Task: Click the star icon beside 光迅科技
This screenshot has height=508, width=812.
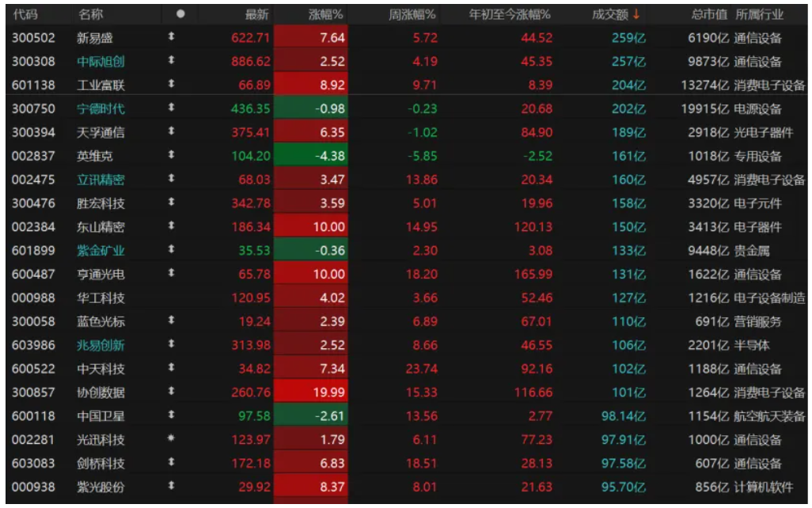Action: point(171,439)
